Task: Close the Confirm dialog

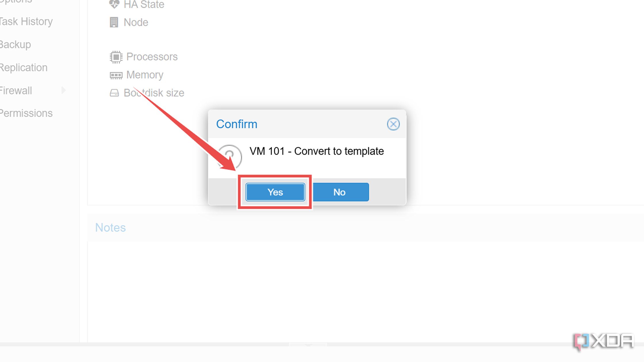Action: point(393,124)
